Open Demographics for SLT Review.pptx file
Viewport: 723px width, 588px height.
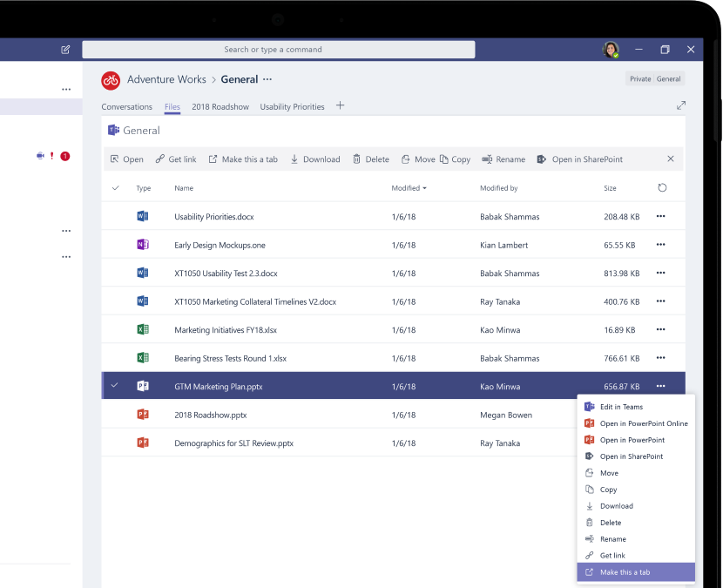233,443
